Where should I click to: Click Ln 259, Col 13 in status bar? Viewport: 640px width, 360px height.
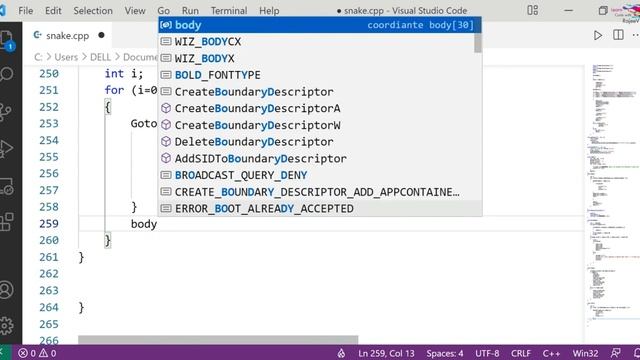tap(386, 353)
